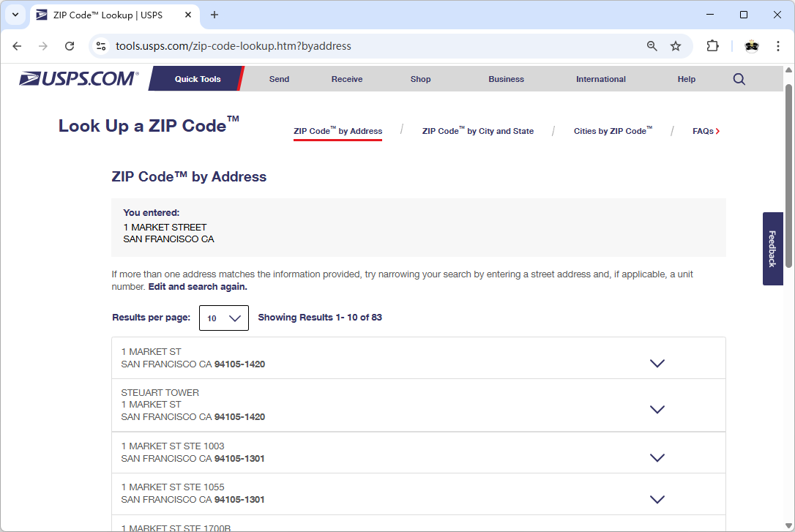Open the International menu
The height and width of the screenshot is (532, 795).
click(601, 79)
